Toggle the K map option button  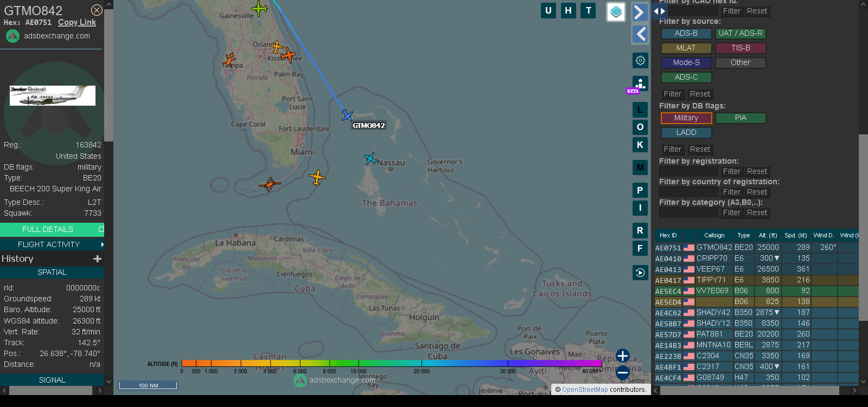640,145
